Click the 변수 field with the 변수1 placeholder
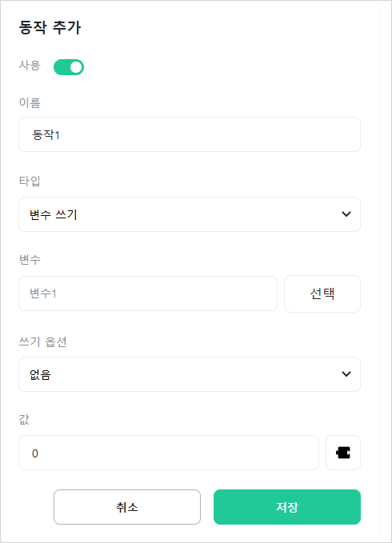Screen dimensions: 392x543 click(x=148, y=293)
